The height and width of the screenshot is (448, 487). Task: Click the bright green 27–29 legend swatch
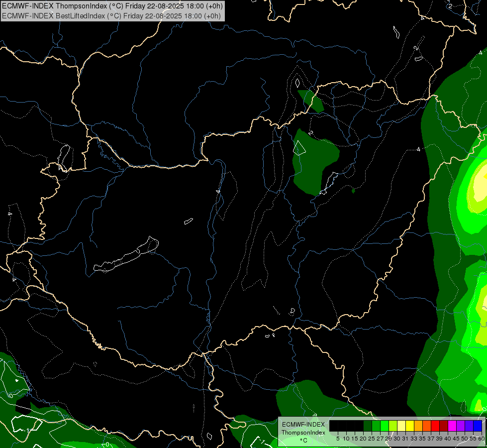coord(385,426)
